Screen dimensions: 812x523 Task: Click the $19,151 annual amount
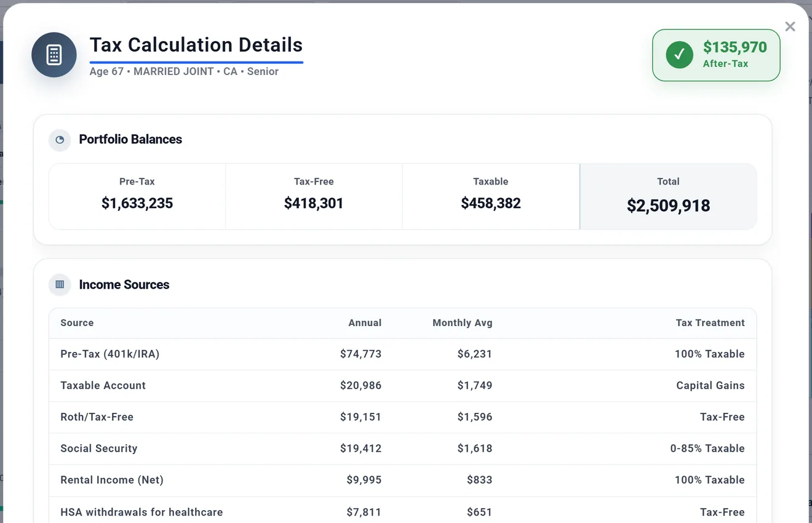tap(360, 417)
